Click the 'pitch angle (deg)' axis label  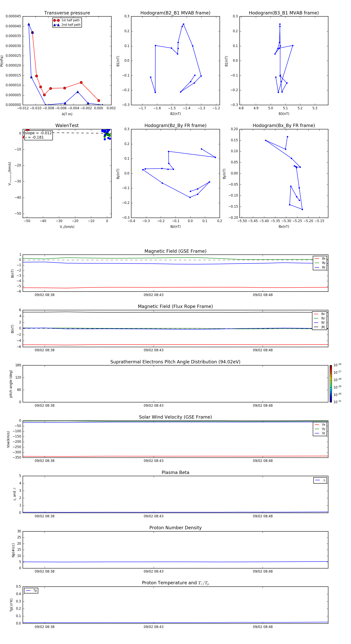click(11, 384)
